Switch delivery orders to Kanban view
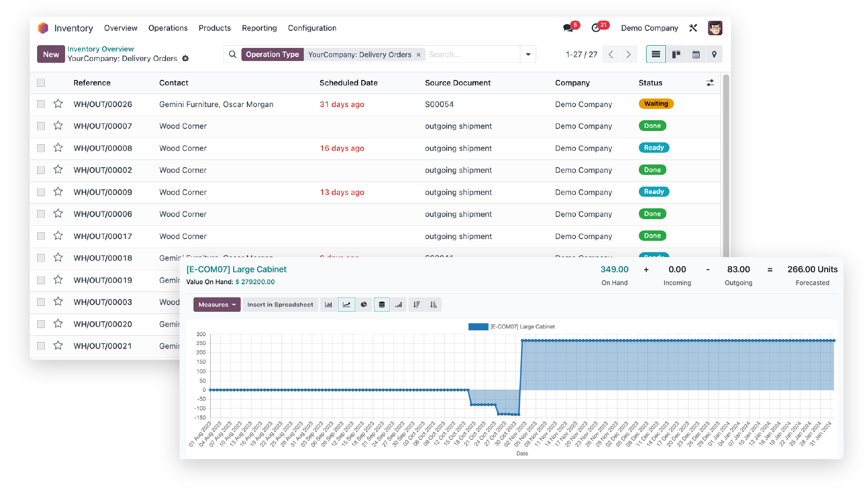 676,54
